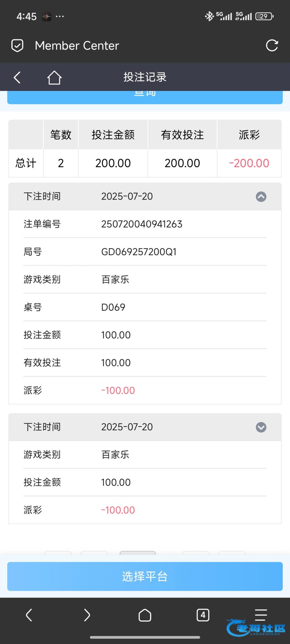Open the browser hamburger menu
This screenshot has width=290, height=644.
(x=260, y=615)
